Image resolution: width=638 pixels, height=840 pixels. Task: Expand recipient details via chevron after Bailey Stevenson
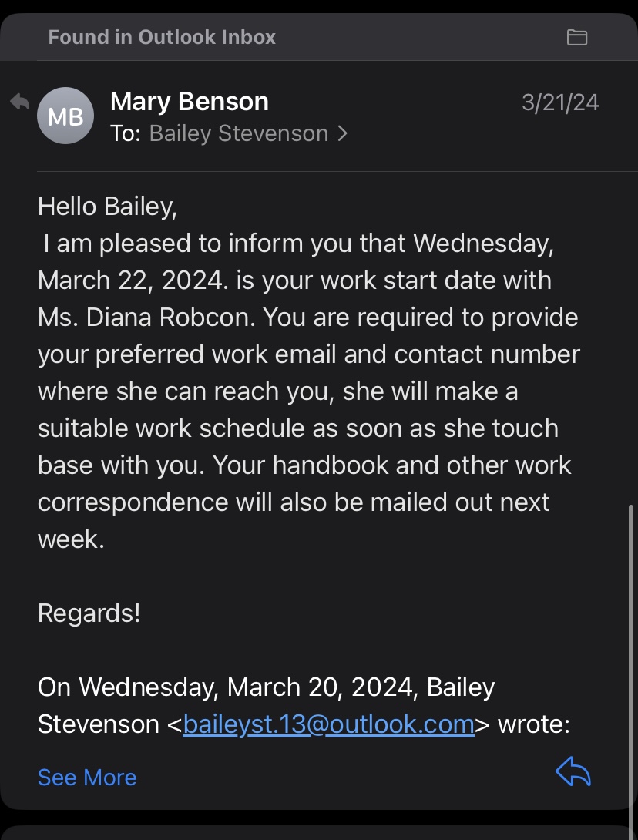[x=343, y=133]
